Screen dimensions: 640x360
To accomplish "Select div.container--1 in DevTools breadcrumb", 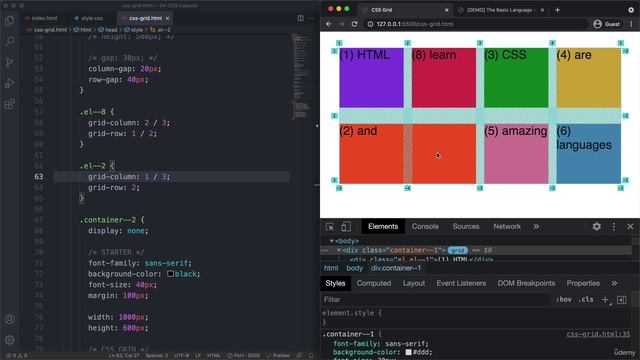I will 396,268.
